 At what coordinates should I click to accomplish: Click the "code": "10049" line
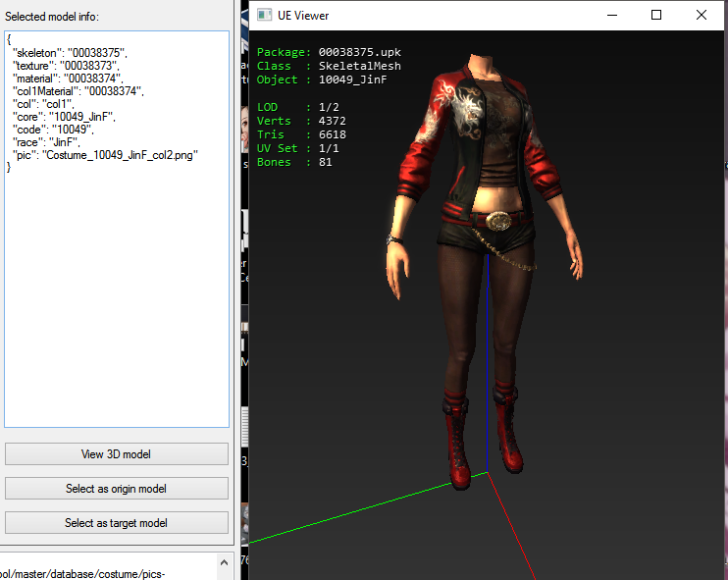pos(53,130)
